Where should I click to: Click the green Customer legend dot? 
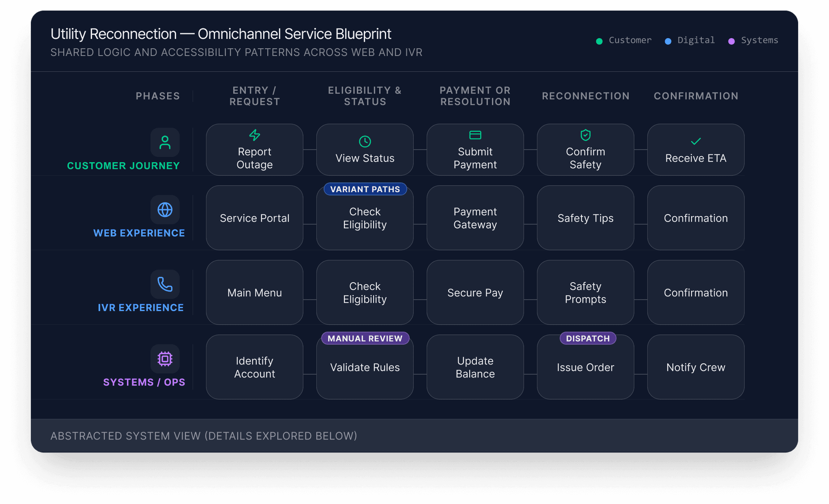(599, 41)
